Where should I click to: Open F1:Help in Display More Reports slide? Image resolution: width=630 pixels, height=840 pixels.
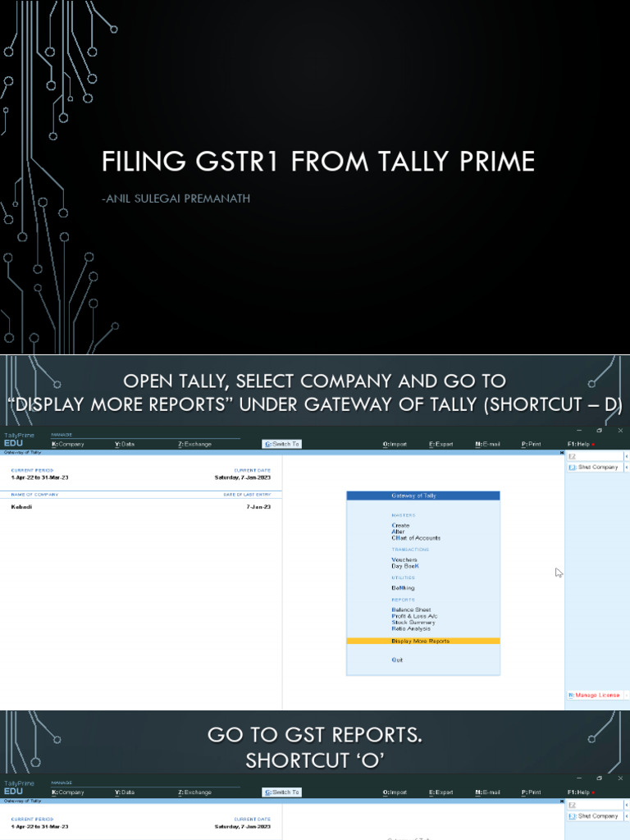[581, 444]
